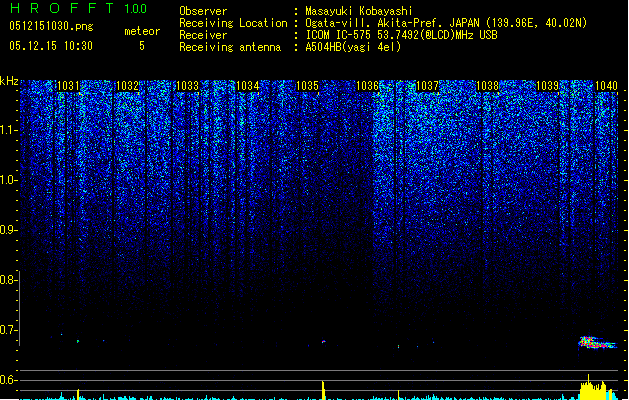Click the yellow power burst cluster near 1040
This screenshot has height=400, width=629.
pos(594,388)
